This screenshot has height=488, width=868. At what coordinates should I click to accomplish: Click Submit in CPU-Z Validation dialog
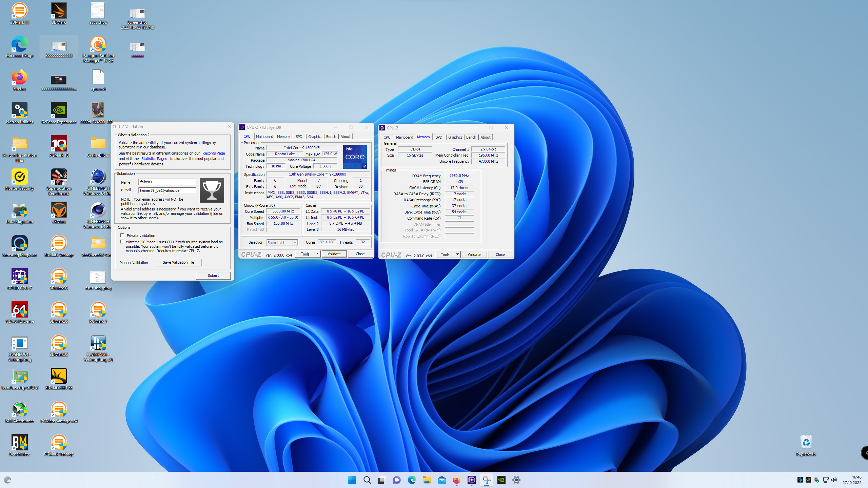[213, 276]
